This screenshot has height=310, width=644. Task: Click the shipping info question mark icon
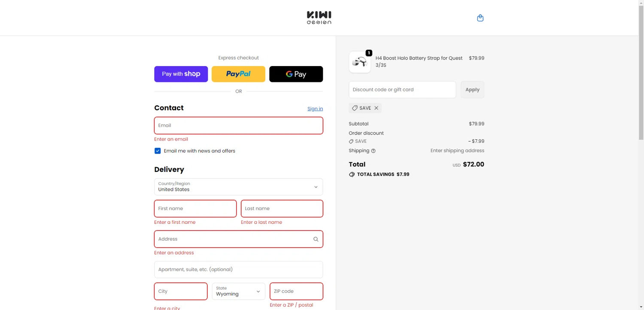[373, 151]
